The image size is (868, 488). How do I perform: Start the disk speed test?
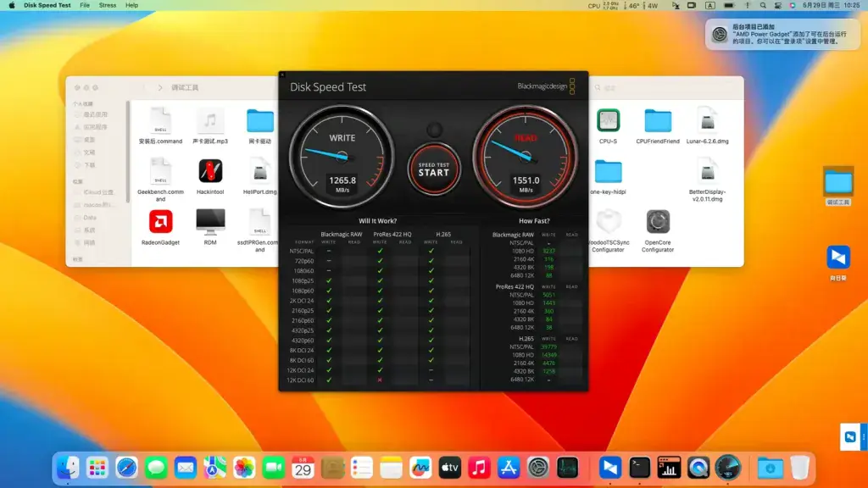(x=434, y=169)
